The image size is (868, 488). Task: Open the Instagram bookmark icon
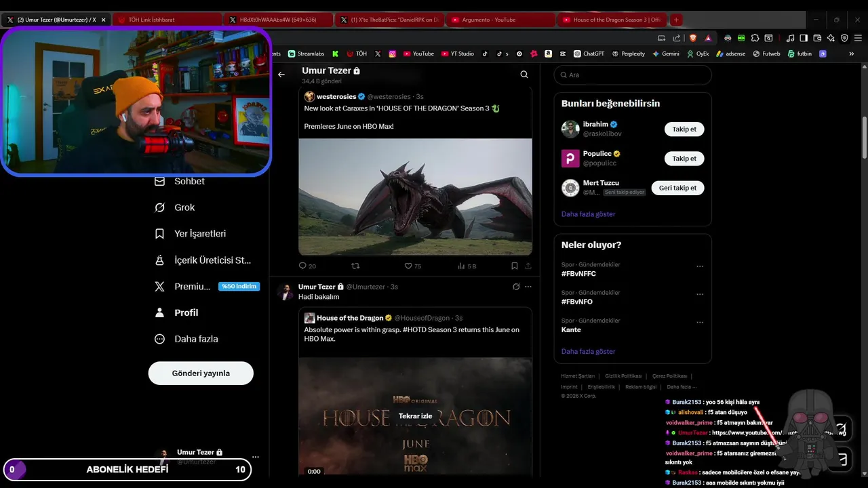(x=392, y=54)
